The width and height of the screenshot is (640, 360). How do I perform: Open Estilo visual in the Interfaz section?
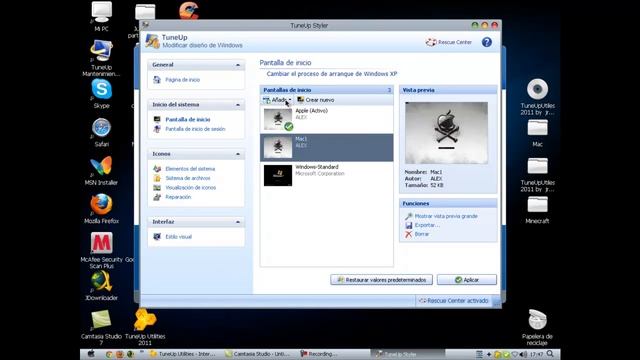[178, 237]
